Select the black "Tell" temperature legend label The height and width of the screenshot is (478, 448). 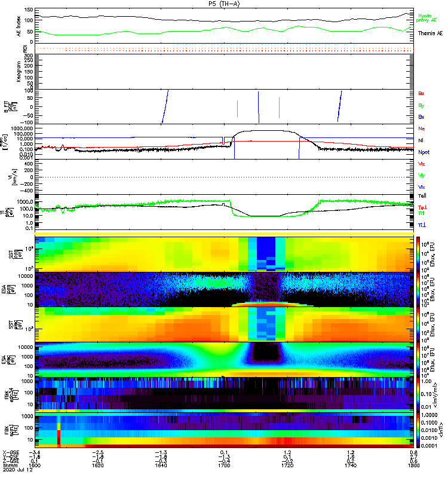422,196
